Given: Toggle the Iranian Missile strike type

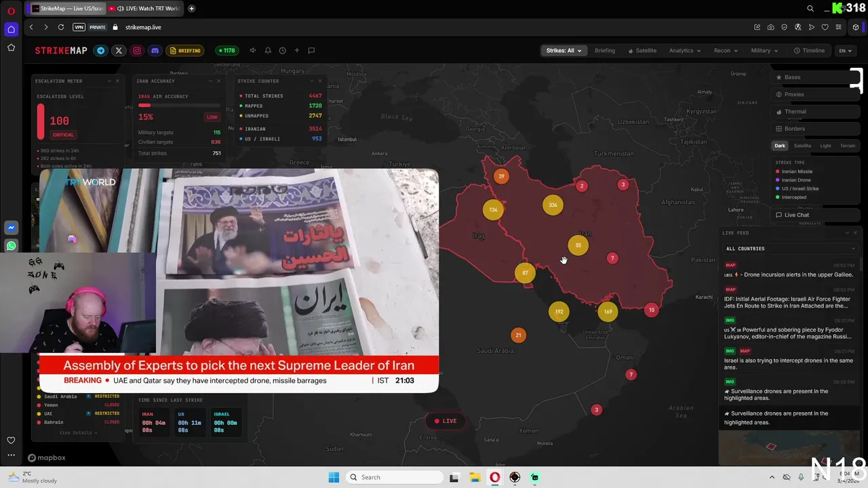Looking at the screenshot, I should click(x=794, y=171).
